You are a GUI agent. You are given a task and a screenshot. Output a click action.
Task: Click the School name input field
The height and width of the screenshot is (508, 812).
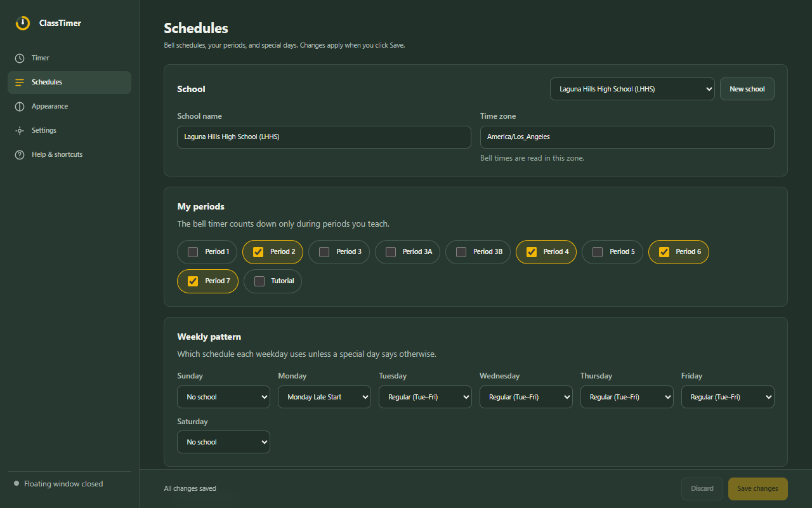coord(324,137)
